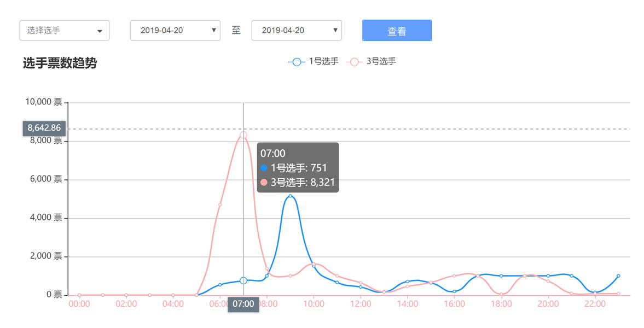Image resolution: width=644 pixels, height=328 pixels.
Task: Toggle the 3号选手 legend series
Action: [371, 62]
